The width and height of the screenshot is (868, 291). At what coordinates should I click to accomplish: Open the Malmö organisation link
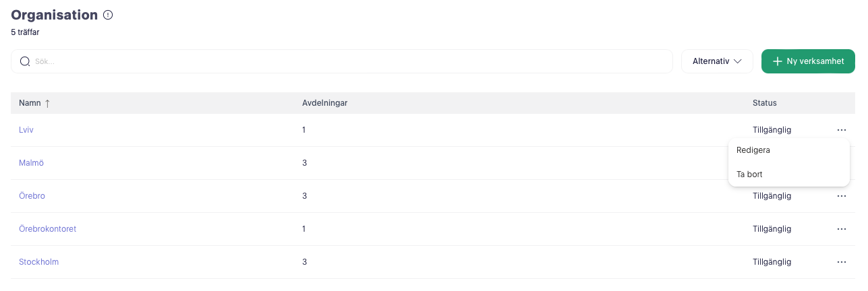(31, 163)
